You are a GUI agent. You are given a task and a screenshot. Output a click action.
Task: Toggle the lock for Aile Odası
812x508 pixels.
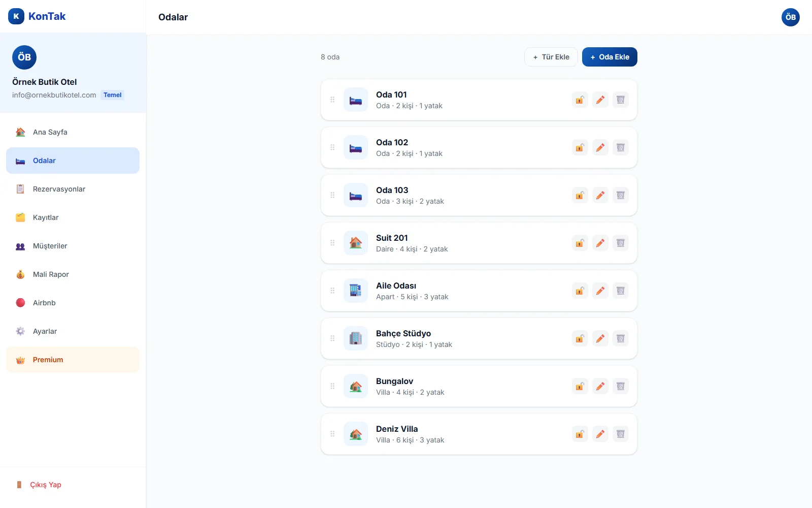(x=580, y=291)
